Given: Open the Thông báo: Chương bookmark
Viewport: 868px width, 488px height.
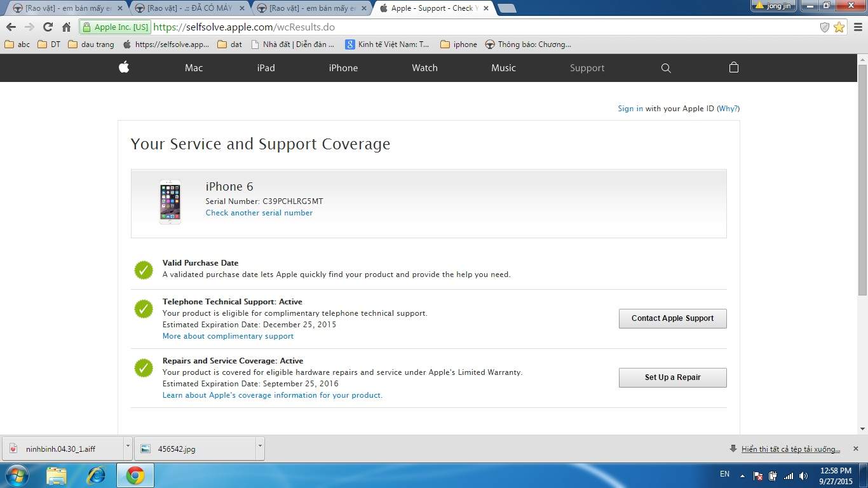Looking at the screenshot, I should click(x=529, y=44).
